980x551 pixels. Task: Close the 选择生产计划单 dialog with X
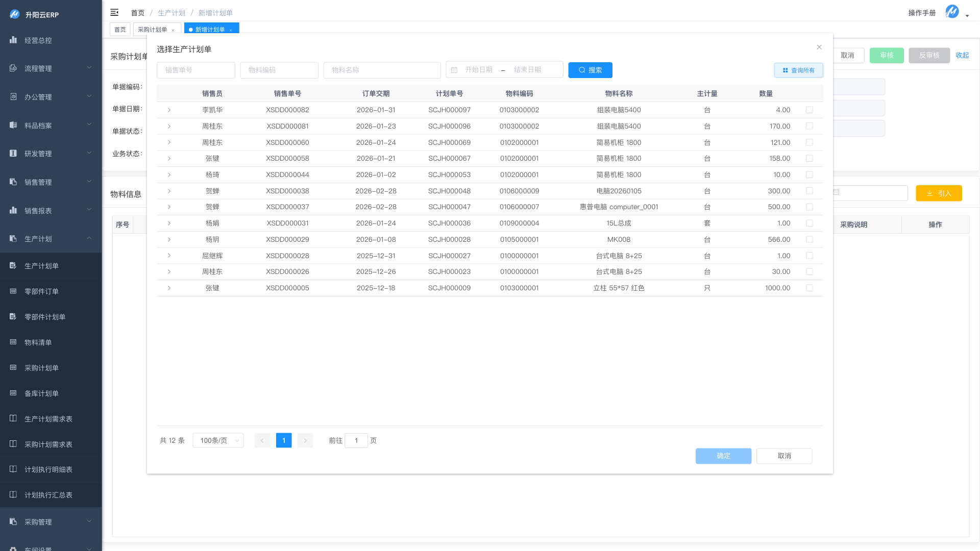point(819,47)
